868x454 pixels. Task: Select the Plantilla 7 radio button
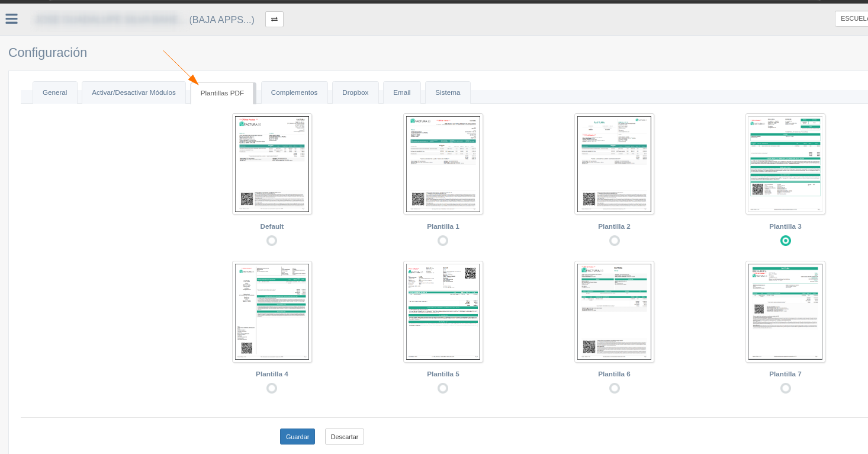786,388
